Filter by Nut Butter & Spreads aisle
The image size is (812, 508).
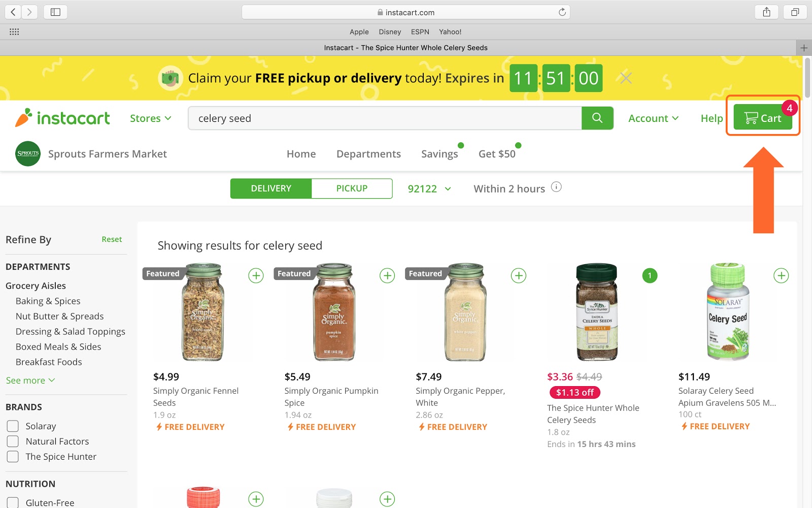point(59,316)
